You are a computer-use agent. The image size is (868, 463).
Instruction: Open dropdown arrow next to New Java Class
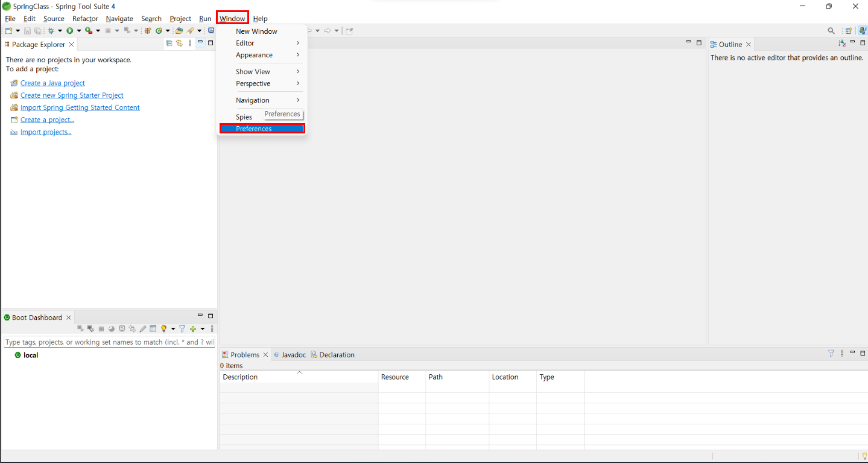pyautogui.click(x=168, y=31)
